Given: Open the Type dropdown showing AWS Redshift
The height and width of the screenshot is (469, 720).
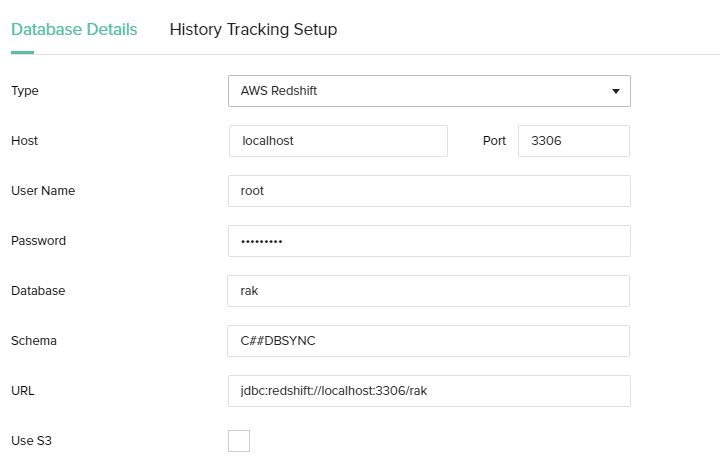Looking at the screenshot, I should tap(429, 91).
